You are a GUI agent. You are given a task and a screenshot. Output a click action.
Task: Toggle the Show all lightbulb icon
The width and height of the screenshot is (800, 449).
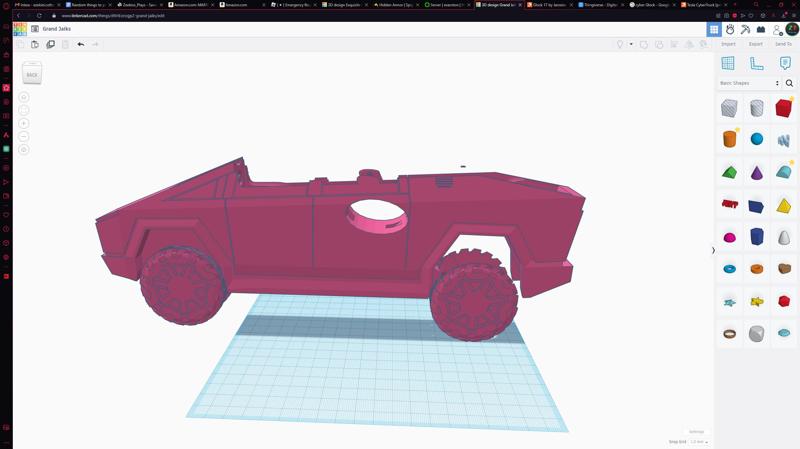tap(620, 44)
